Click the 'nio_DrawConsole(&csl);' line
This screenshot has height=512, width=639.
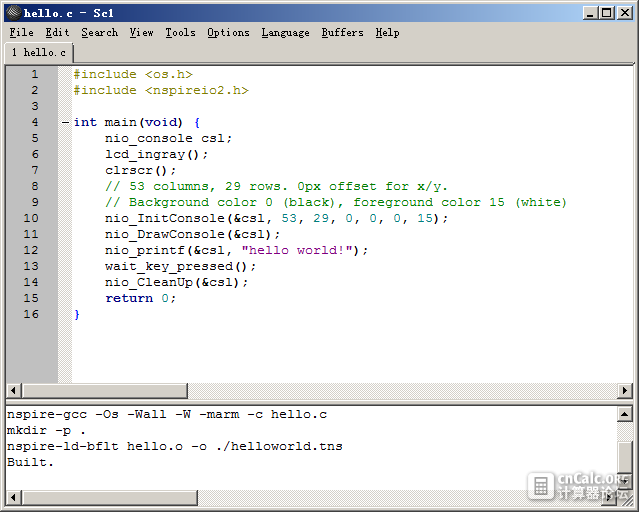tap(192, 234)
